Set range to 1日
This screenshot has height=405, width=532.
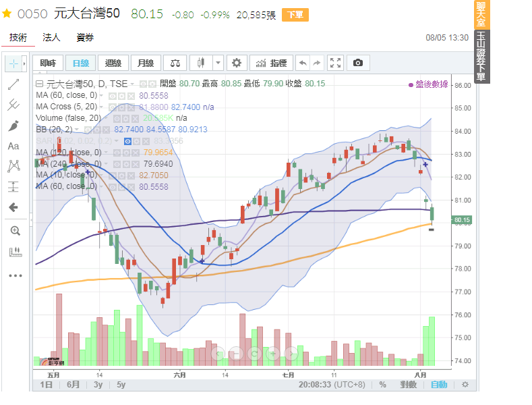[x=47, y=385]
